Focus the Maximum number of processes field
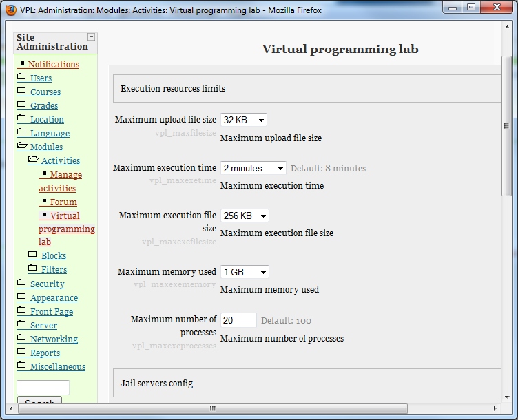Viewport: 518px width, 420px height. point(238,320)
